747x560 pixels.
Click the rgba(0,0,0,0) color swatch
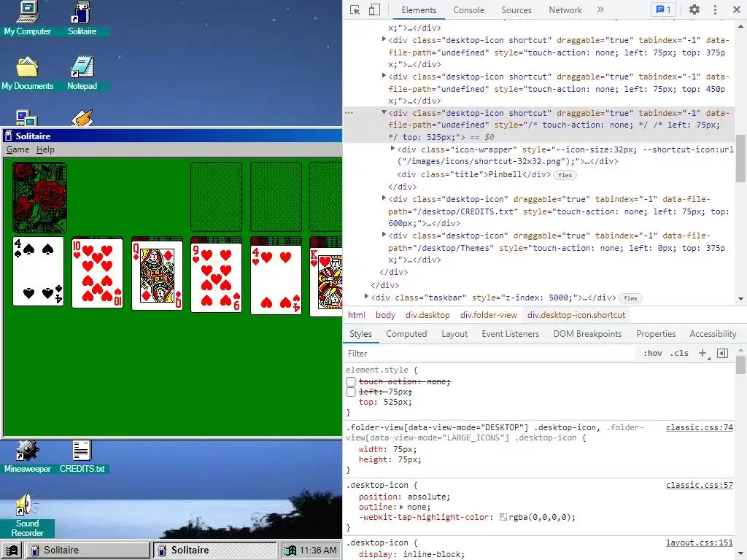pyautogui.click(x=503, y=517)
